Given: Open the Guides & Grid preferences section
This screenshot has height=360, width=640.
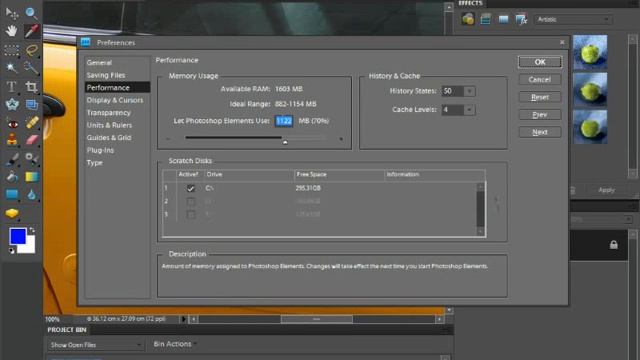Looking at the screenshot, I should [x=109, y=138].
